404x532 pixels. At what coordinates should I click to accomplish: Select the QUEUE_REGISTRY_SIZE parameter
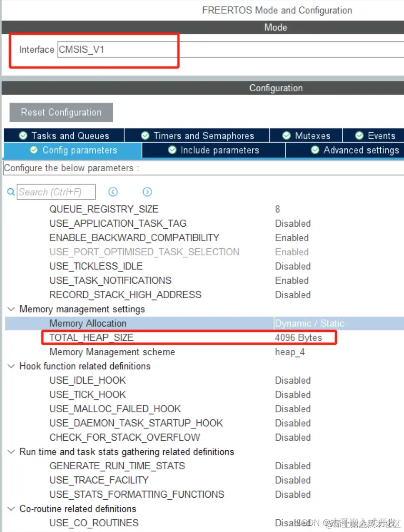(104, 209)
